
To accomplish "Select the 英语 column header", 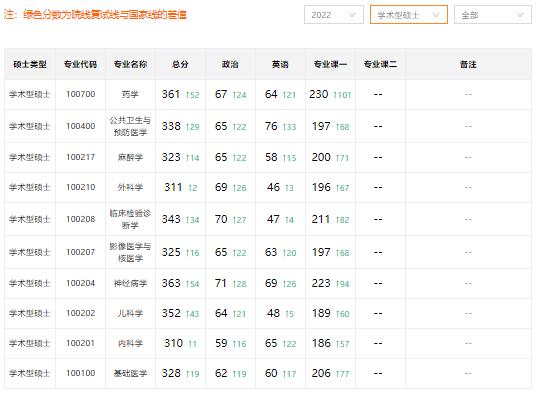I will pyautogui.click(x=280, y=64).
